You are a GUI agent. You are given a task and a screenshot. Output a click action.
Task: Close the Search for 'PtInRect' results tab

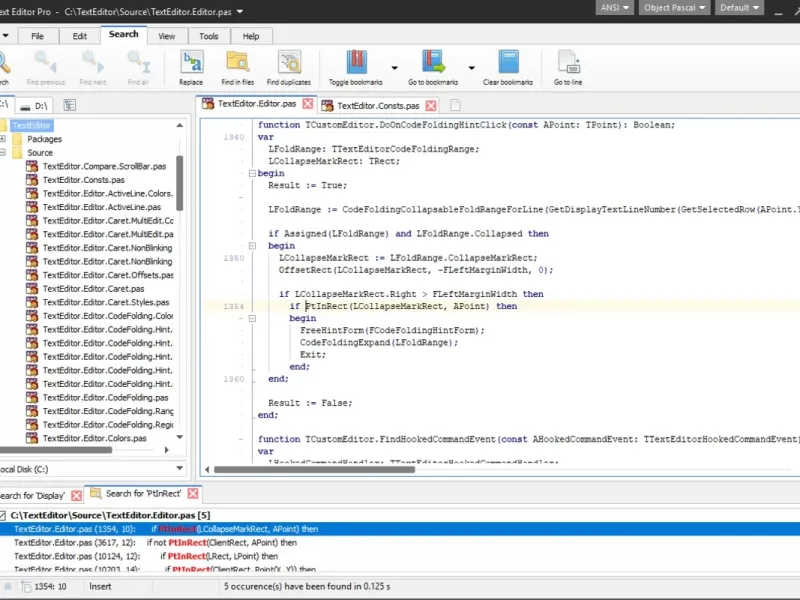pos(193,493)
